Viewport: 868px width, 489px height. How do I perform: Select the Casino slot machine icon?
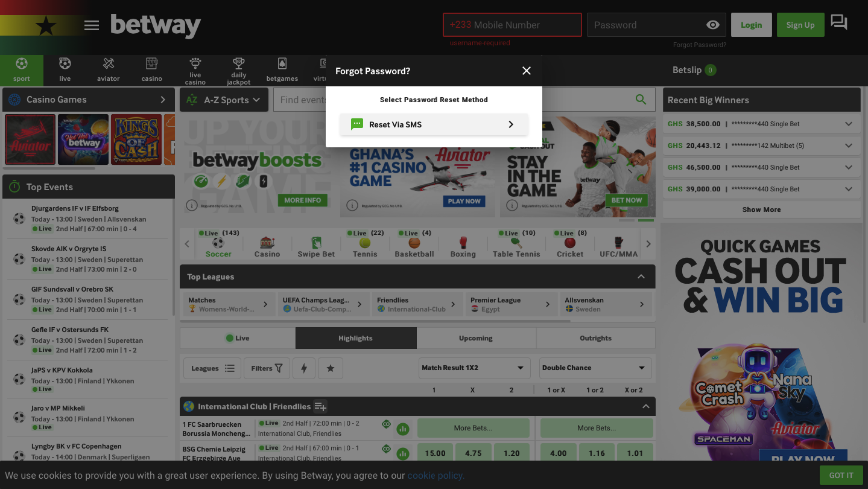tap(267, 244)
